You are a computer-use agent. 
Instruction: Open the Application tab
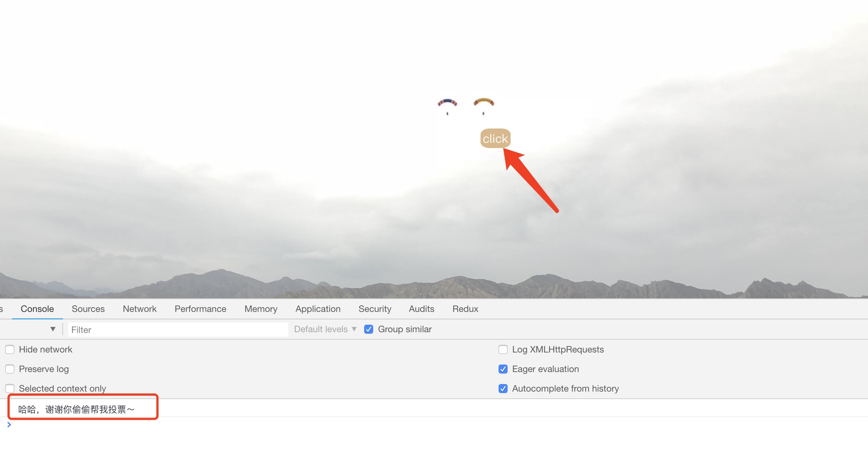pos(318,309)
